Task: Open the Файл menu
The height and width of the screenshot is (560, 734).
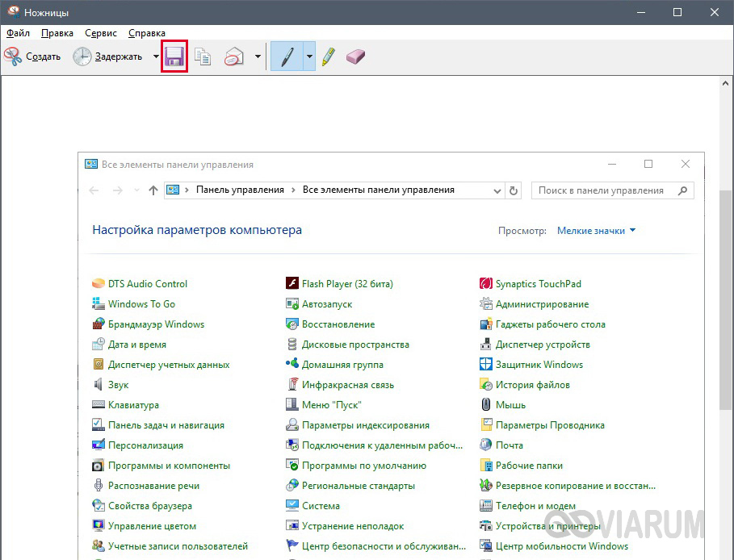Action: [19, 33]
